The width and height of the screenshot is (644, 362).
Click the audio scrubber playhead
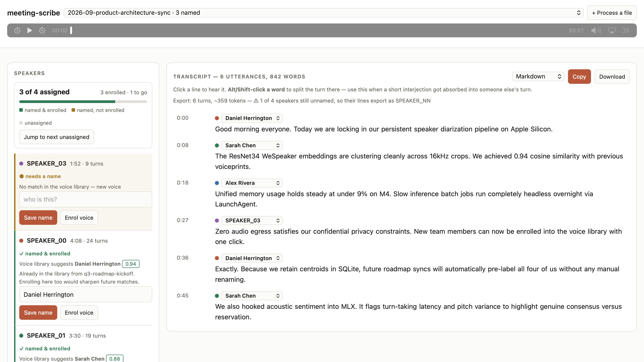click(x=71, y=30)
